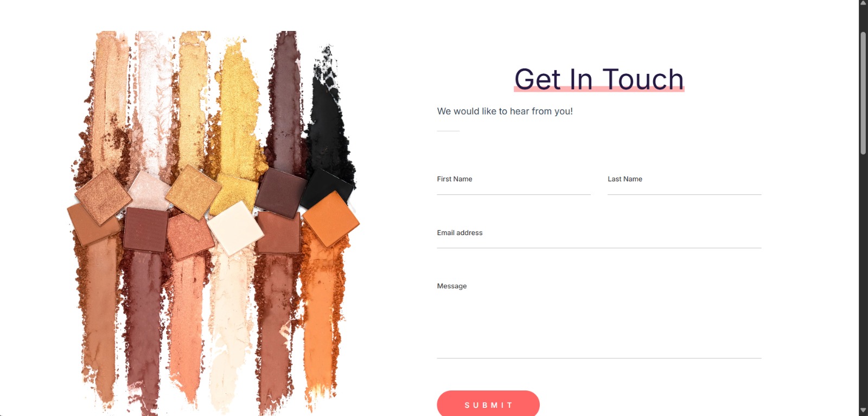Choose the pale pink shimmer pan
Image resolution: width=868 pixels, height=416 pixels.
tap(150, 191)
